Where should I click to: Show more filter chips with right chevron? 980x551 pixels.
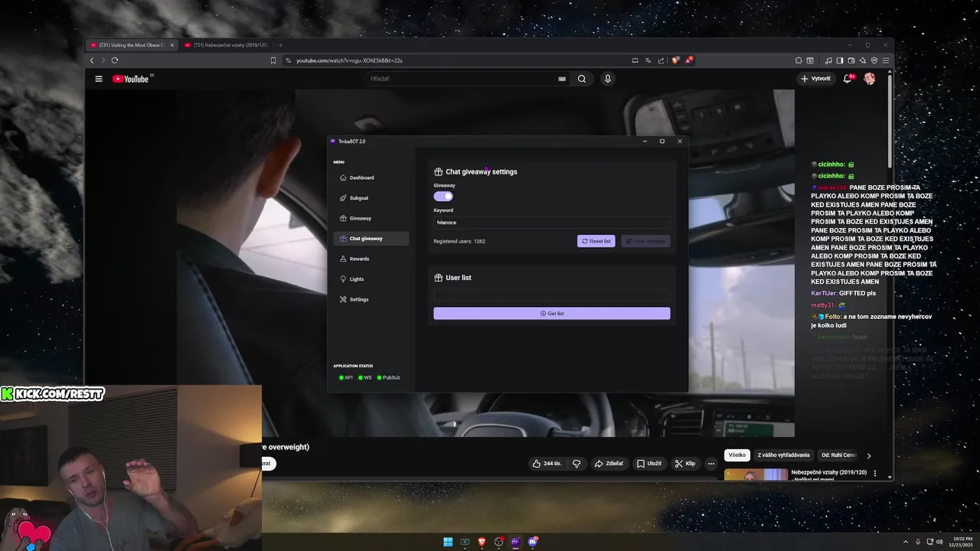point(868,455)
